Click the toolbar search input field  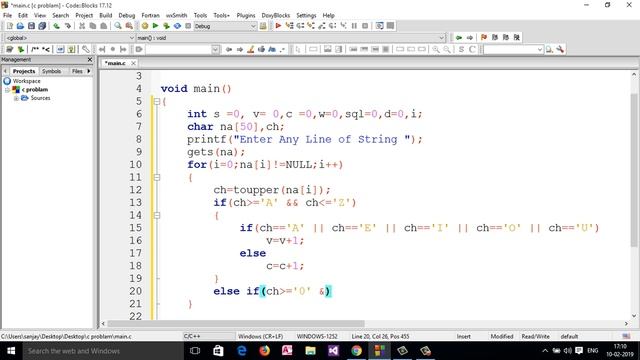point(179,49)
